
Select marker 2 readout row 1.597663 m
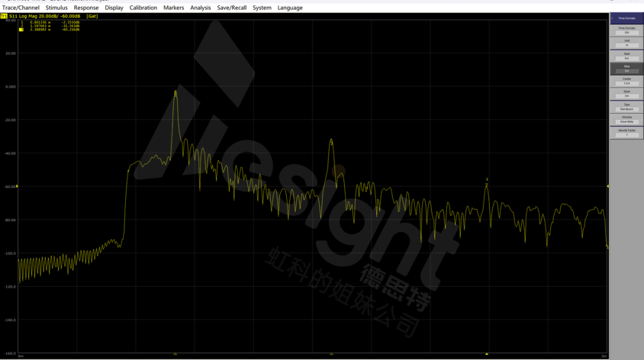point(50,26)
